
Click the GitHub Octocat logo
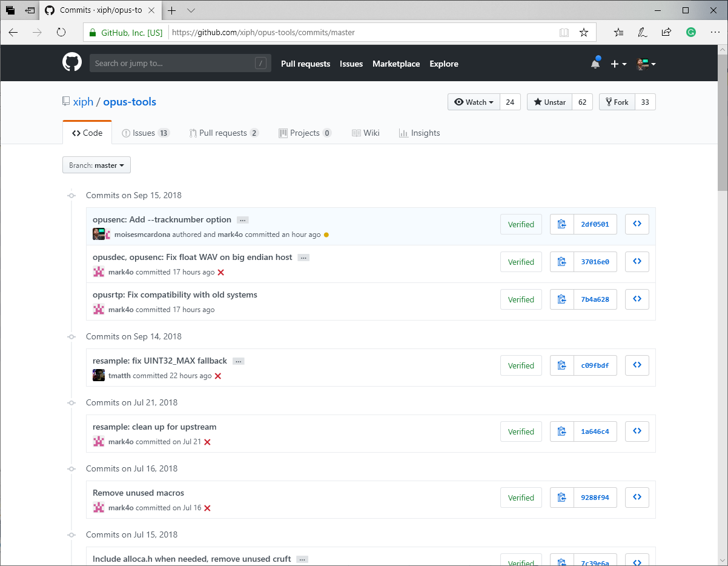click(72, 63)
